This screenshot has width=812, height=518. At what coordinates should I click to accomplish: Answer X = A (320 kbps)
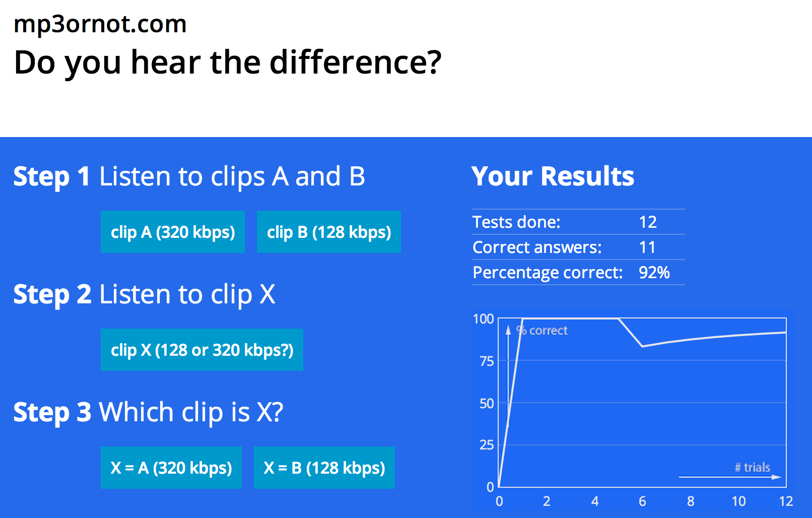point(171,467)
